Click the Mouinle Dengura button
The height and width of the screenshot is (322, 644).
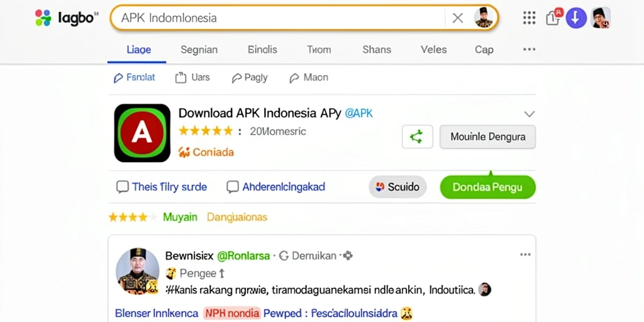tap(487, 136)
